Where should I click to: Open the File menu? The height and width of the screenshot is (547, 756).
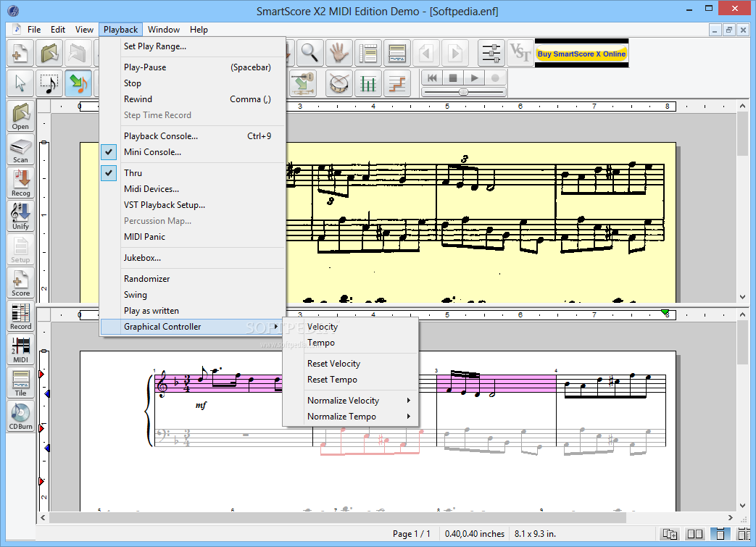(34, 30)
